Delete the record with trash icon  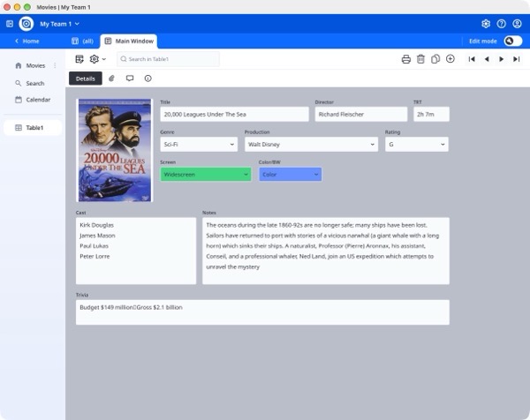tap(420, 59)
